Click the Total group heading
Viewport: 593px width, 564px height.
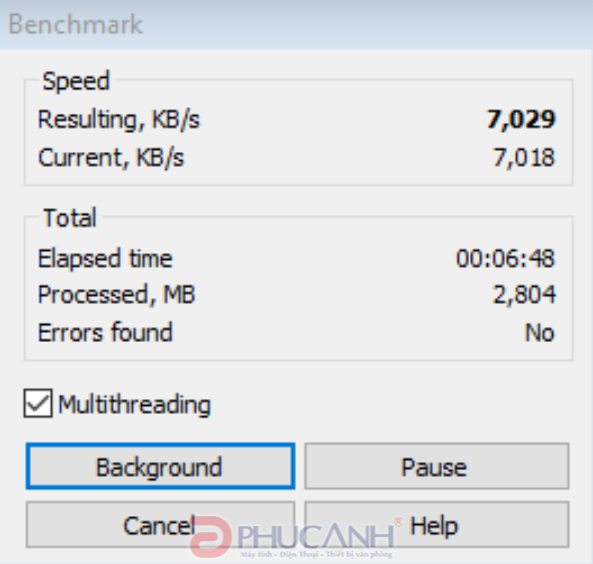point(70,218)
